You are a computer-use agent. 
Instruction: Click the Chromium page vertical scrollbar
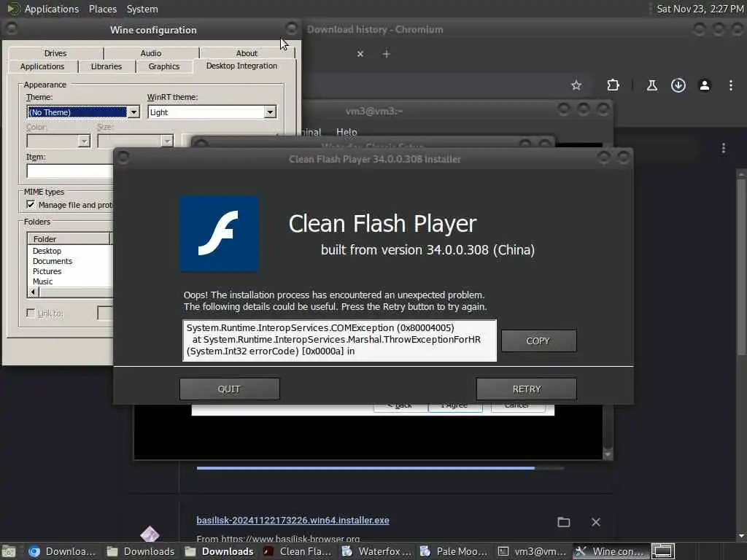click(x=741, y=265)
